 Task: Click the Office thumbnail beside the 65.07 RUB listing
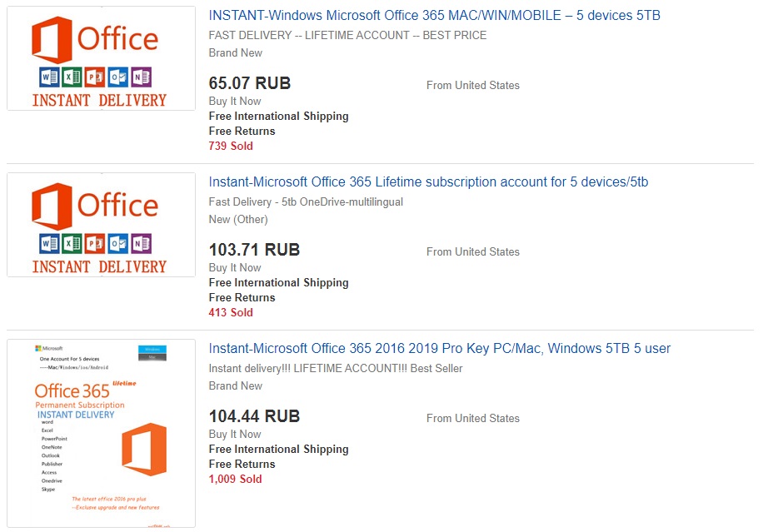(x=101, y=58)
